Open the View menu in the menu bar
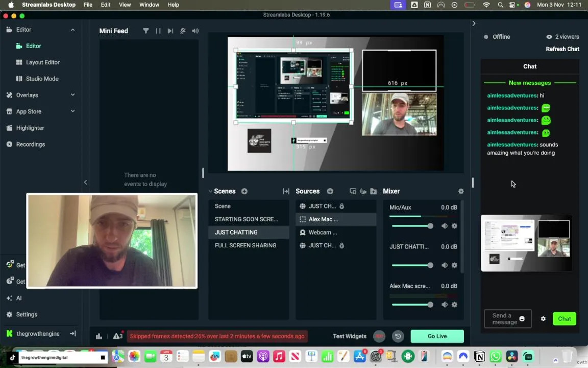The height and width of the screenshot is (368, 588). (x=125, y=5)
